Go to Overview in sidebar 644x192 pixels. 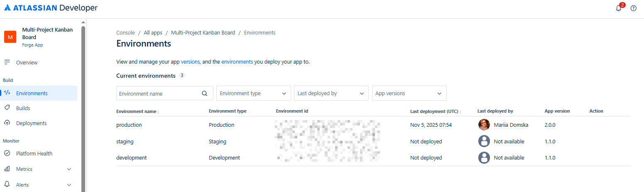pyautogui.click(x=27, y=63)
